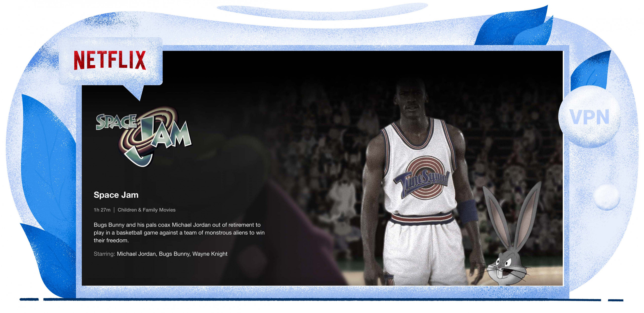Open the 'Children & Family Movies' genre label
Viewport: 644px width, 313px height.
[146, 210]
